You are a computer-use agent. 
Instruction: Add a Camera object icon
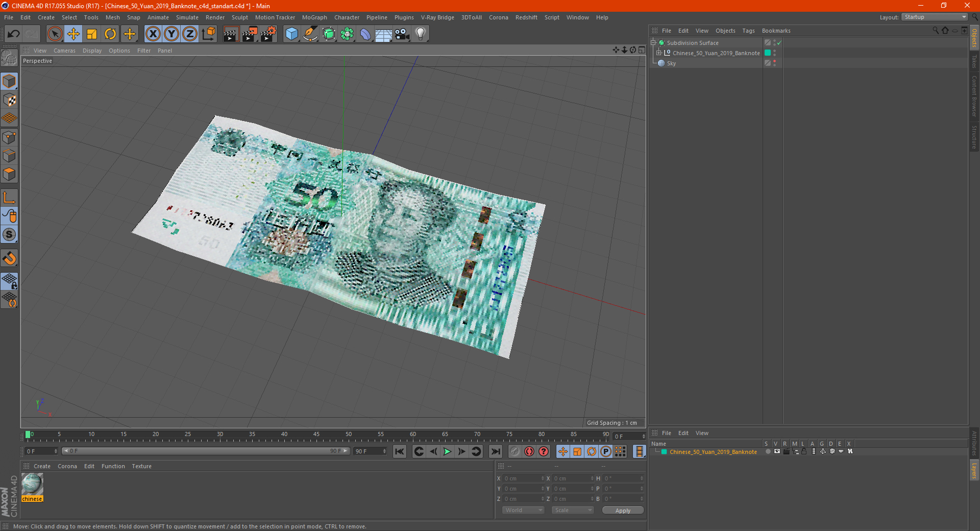402,34
